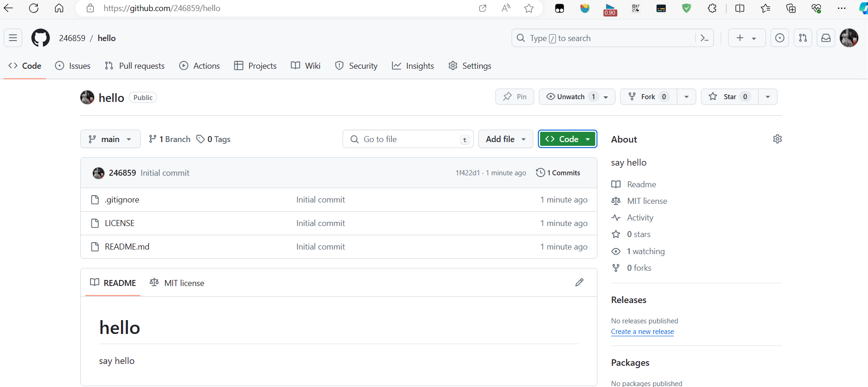Viewport: 868px width, 387px height.
Task: Open the green Code dropdown
Action: point(567,139)
